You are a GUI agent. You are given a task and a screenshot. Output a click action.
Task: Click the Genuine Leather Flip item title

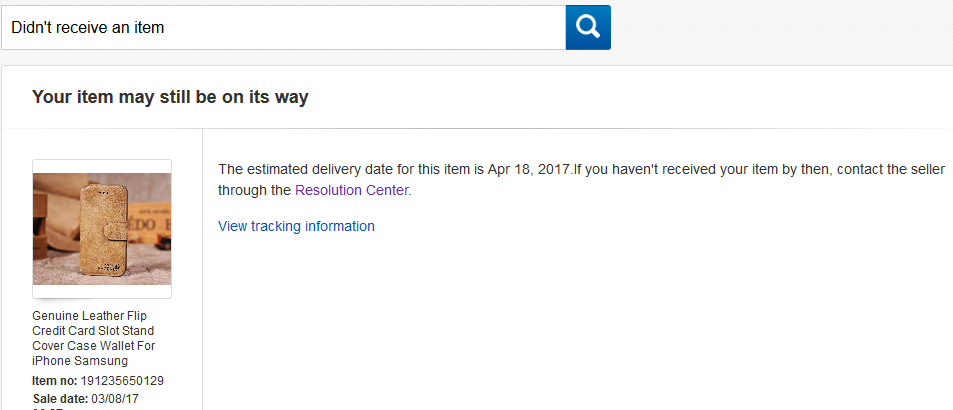(x=89, y=315)
